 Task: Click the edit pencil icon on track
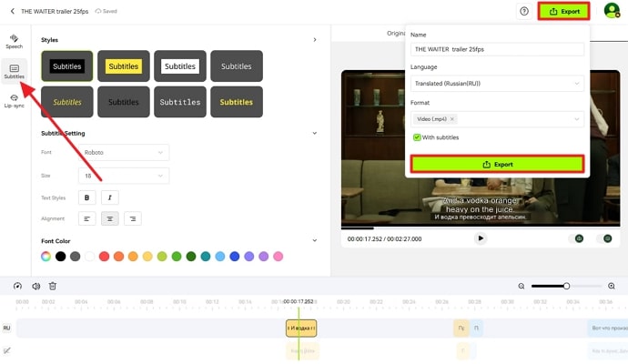(x=6, y=350)
